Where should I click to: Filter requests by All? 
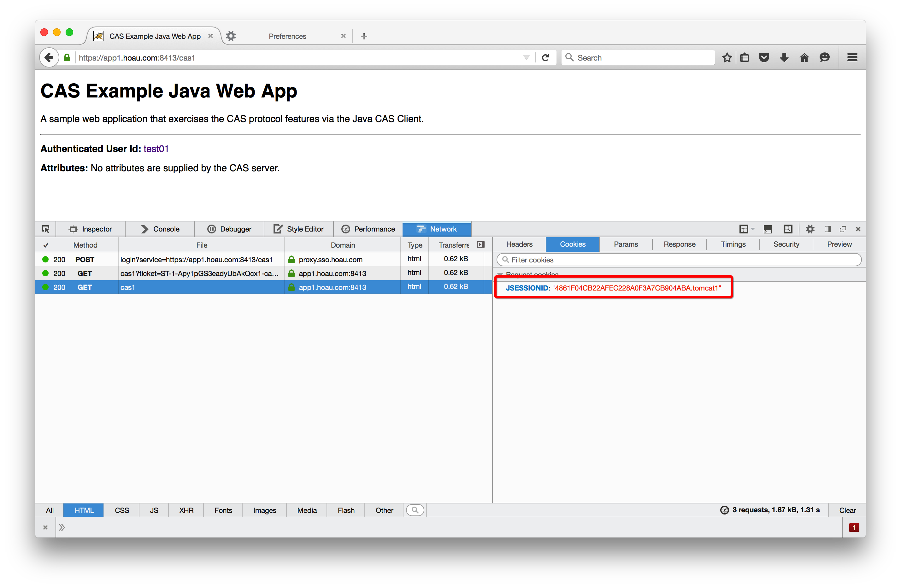pyautogui.click(x=50, y=510)
